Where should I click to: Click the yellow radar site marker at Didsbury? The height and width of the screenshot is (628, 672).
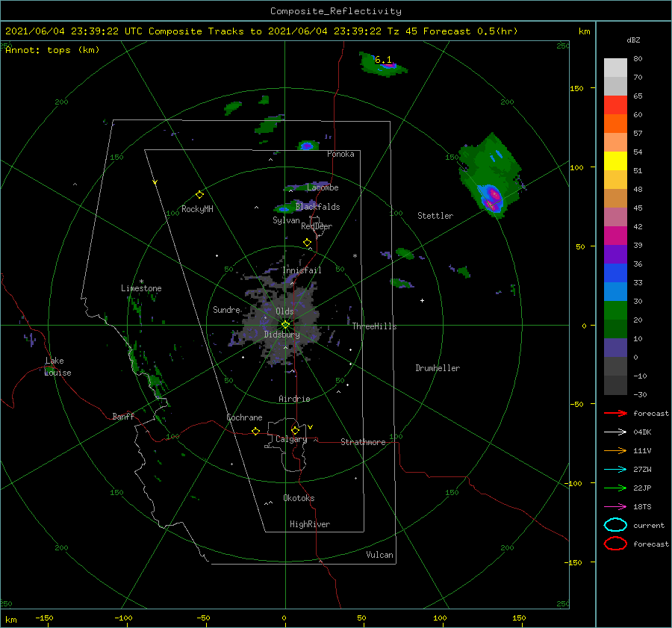[285, 325]
